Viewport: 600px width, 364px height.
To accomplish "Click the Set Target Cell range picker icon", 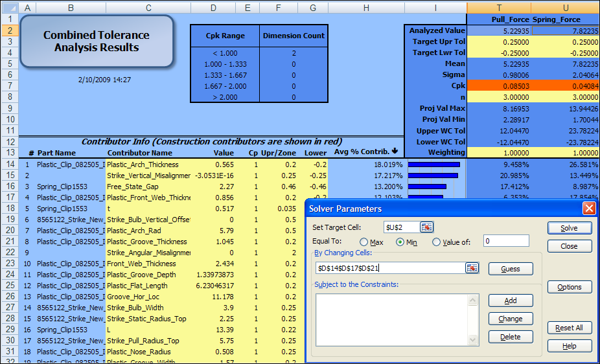I will coord(427,227).
